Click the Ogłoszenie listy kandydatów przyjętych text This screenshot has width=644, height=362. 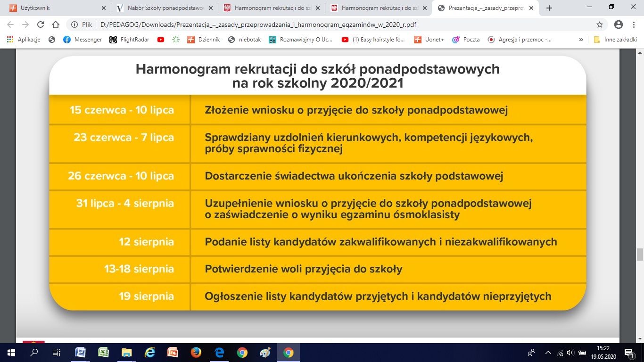[x=378, y=297]
